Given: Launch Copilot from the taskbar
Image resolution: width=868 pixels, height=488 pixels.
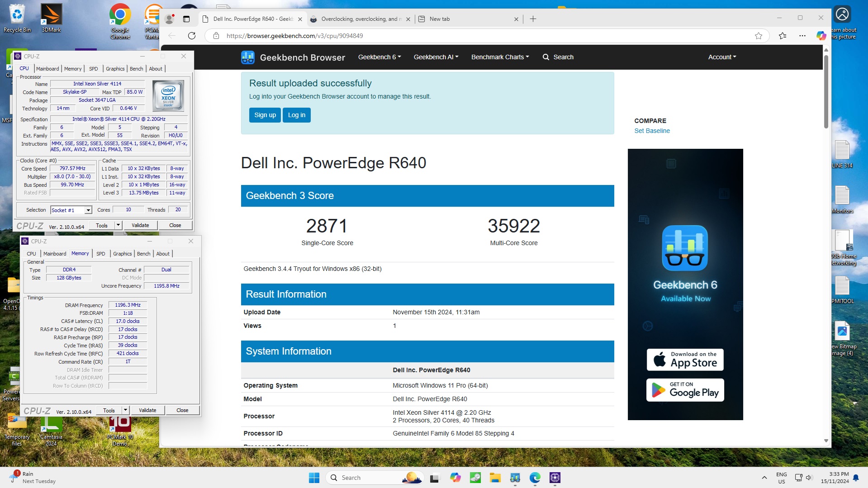Looking at the screenshot, I should [x=455, y=478].
